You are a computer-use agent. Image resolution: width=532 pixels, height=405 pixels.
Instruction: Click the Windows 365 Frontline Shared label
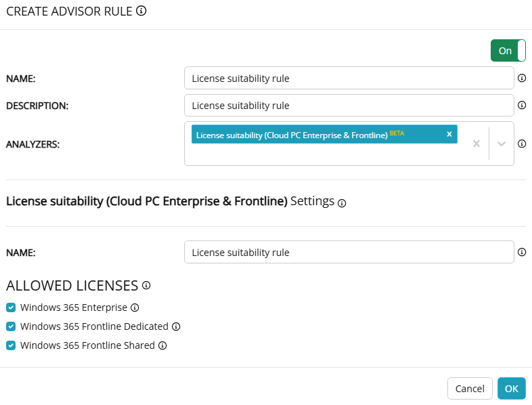click(x=87, y=345)
